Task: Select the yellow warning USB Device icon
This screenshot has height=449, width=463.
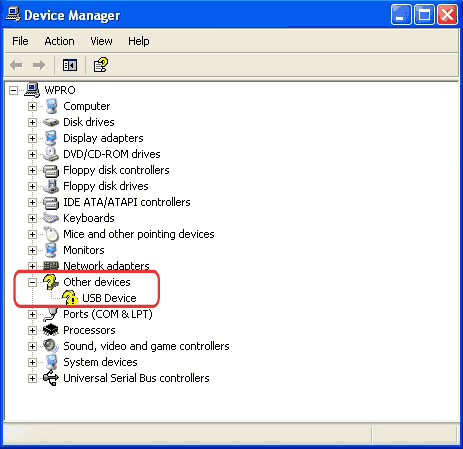Action: pos(70,298)
